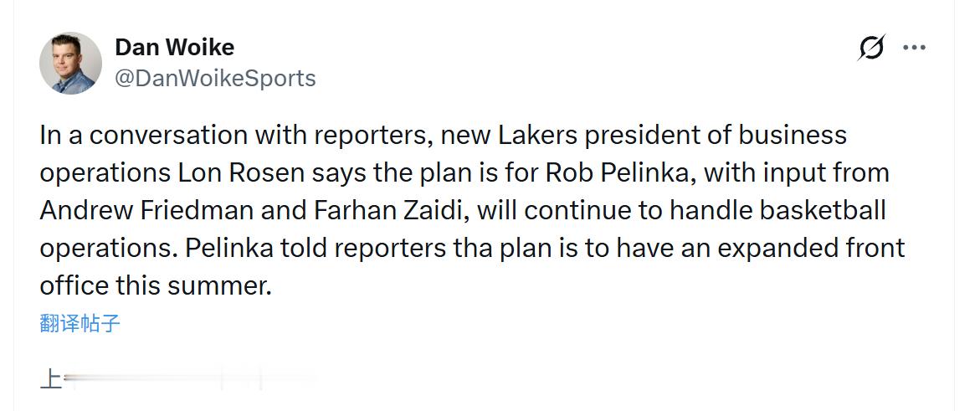The image size is (980, 411).
Task: Click the name Andrew Friedman in post
Action: click(x=148, y=210)
